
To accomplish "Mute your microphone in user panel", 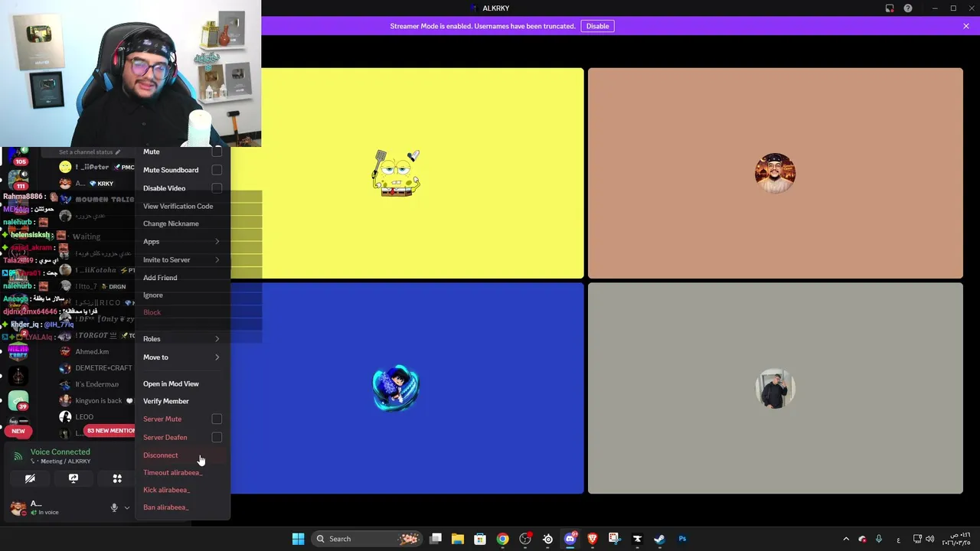I will [114, 507].
